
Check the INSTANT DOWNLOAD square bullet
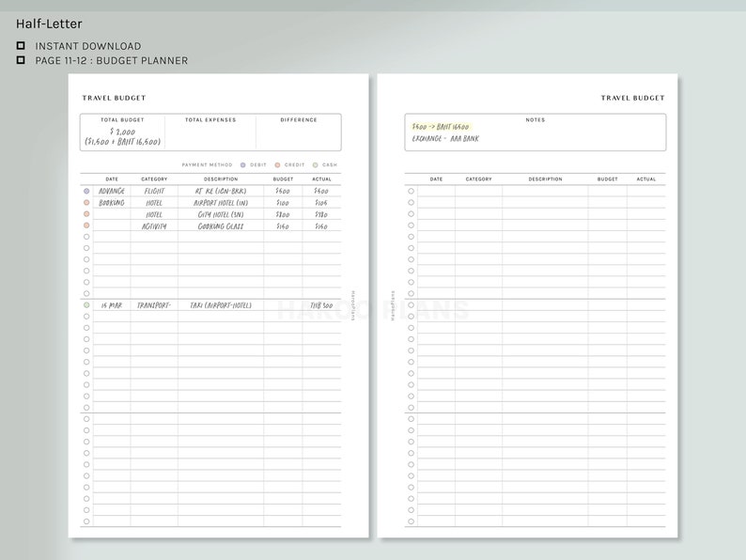pyautogui.click(x=21, y=46)
